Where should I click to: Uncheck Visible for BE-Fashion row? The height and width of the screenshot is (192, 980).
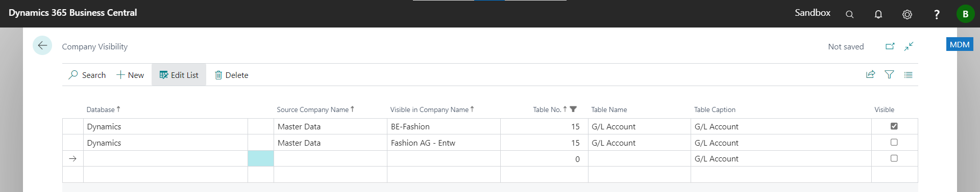(x=894, y=126)
